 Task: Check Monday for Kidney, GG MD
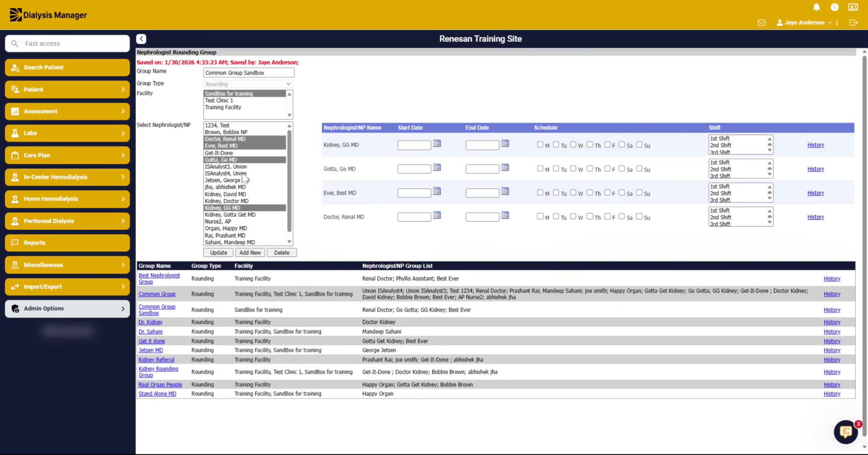tap(540, 145)
